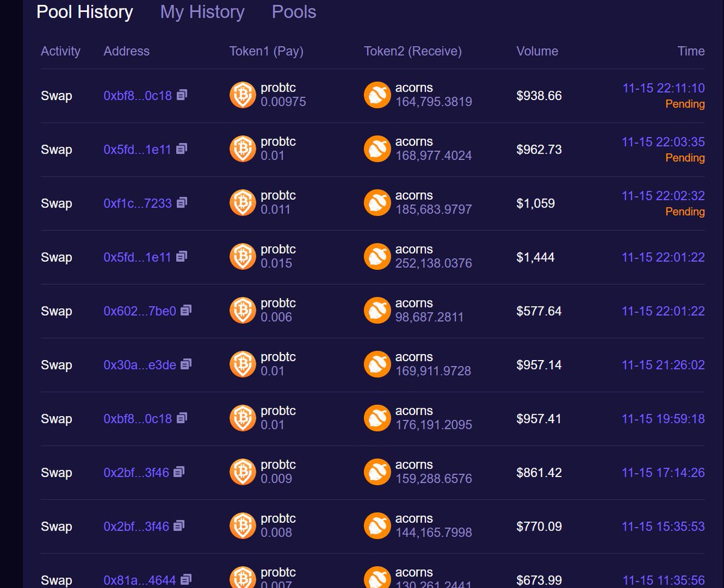Open the Pools tab
This screenshot has height=588, width=724.
(x=294, y=12)
